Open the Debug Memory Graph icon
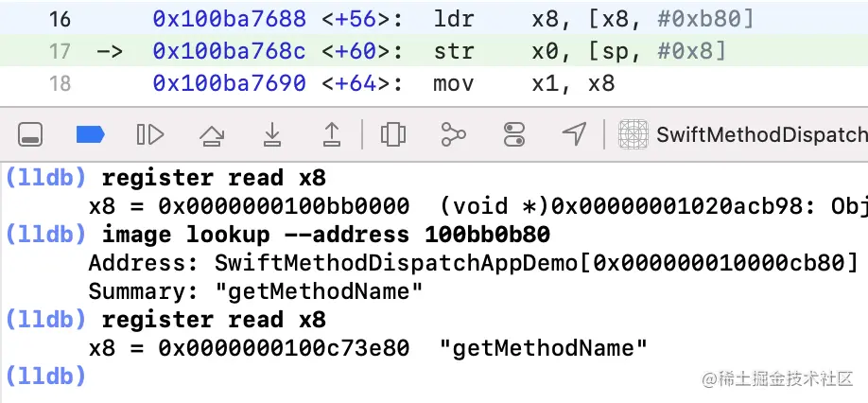This screenshot has width=868, height=403. (x=453, y=134)
